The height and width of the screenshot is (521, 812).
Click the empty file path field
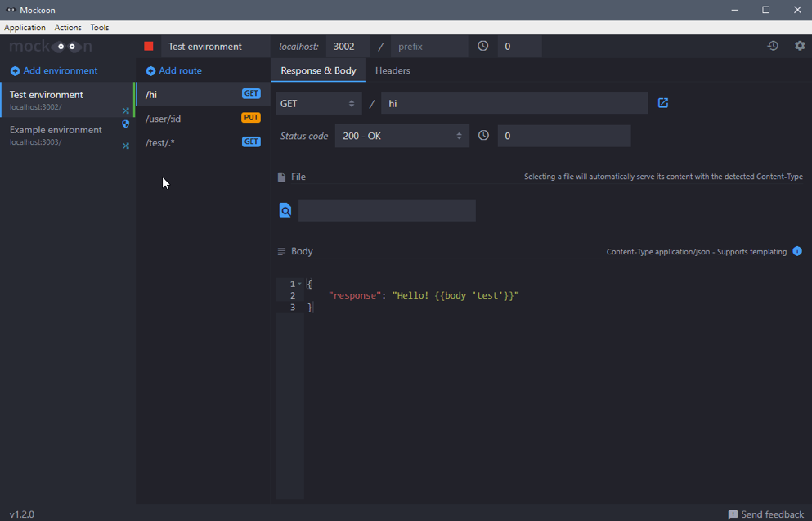coord(387,210)
